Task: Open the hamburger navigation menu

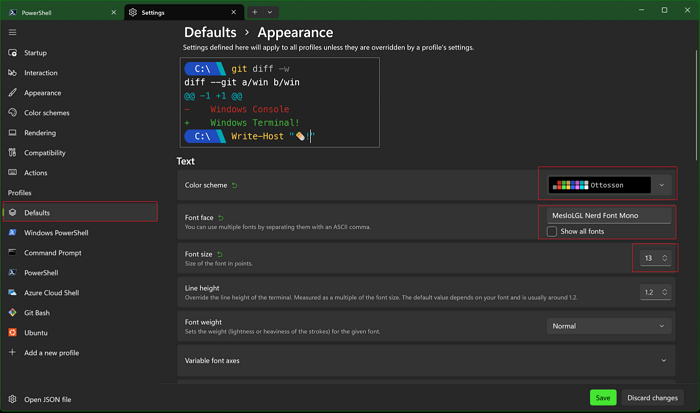Action: (12, 32)
